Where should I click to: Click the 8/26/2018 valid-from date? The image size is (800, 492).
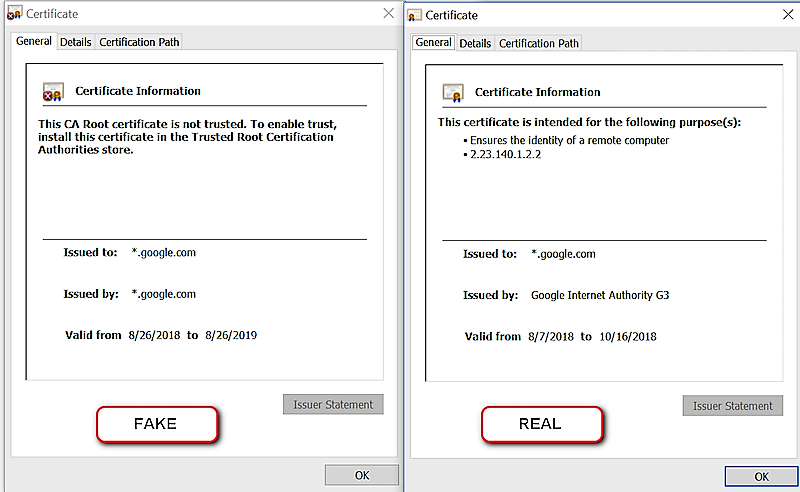[154, 335]
